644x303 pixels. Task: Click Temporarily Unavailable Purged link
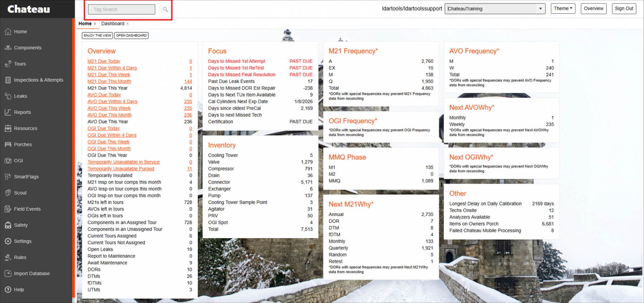[121, 169]
